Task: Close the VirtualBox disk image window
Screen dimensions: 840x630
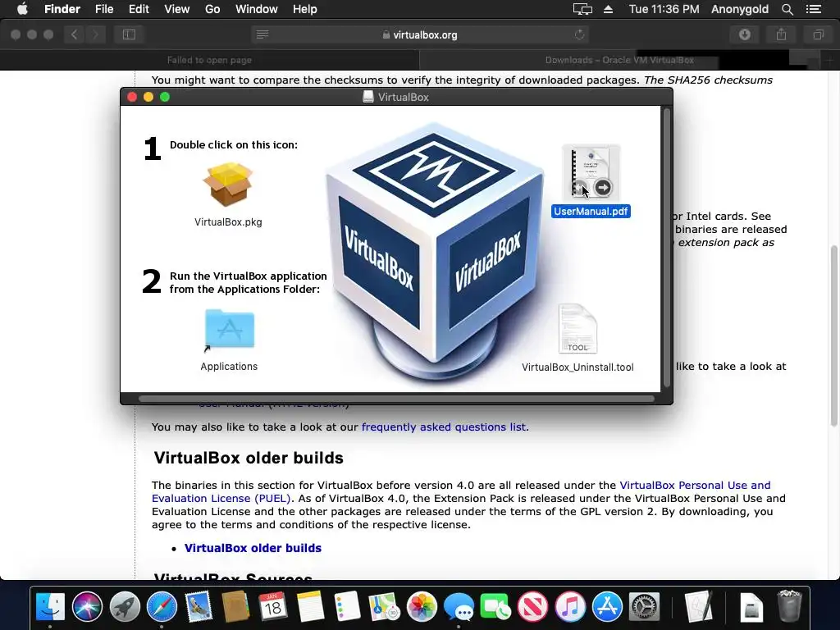Action: click(132, 97)
